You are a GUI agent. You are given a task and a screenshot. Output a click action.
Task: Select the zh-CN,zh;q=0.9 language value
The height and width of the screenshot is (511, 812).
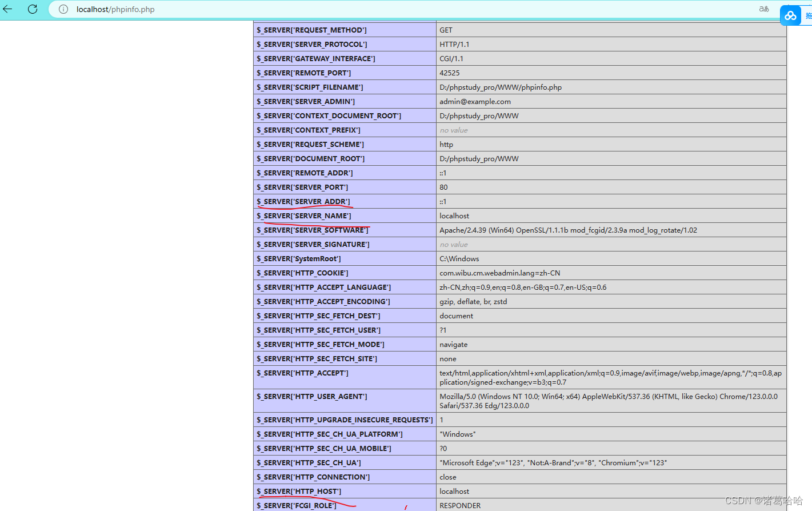523,287
